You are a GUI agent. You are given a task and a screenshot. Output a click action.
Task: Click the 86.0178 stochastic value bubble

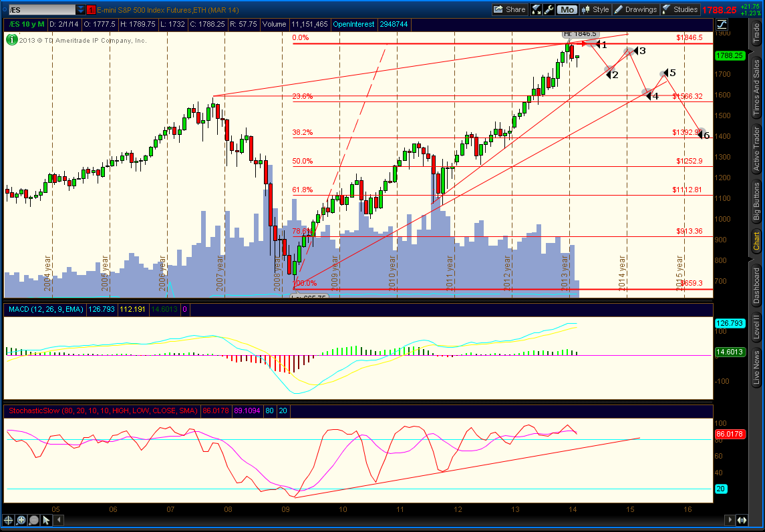(730, 433)
